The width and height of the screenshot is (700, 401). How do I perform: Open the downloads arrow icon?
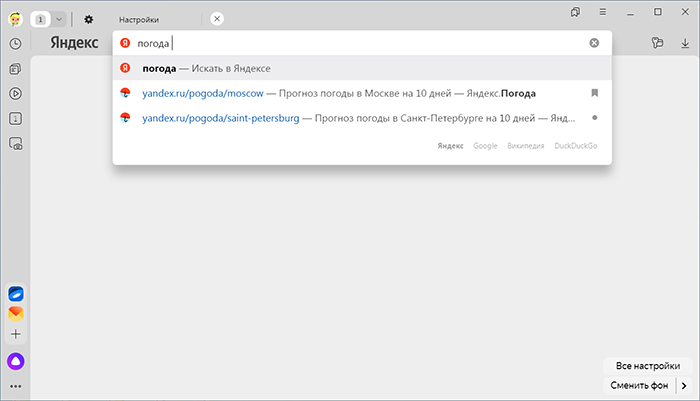pos(685,43)
